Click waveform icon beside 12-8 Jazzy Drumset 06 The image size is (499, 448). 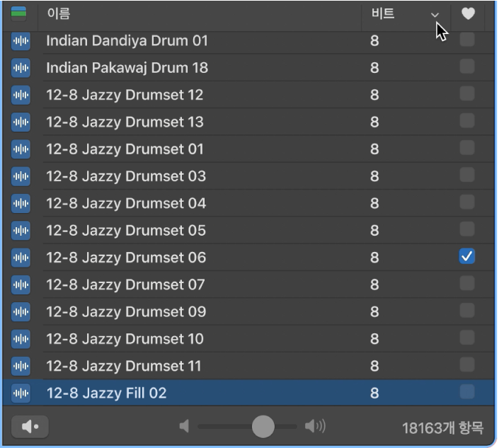coord(21,258)
